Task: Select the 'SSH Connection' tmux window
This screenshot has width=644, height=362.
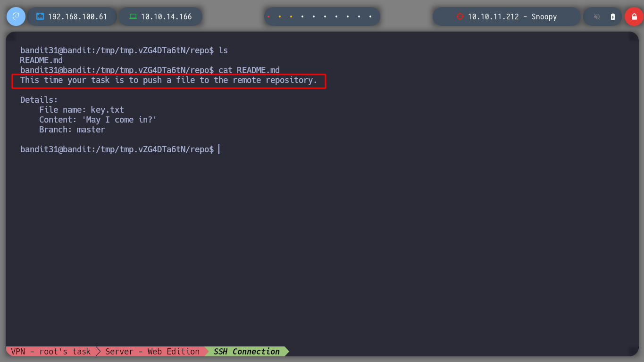Action: (247, 352)
